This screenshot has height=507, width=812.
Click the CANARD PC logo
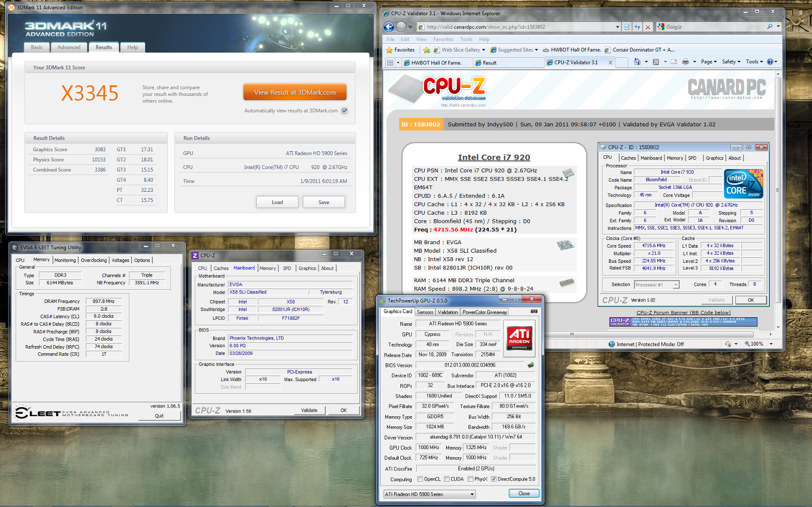pyautogui.click(x=727, y=89)
